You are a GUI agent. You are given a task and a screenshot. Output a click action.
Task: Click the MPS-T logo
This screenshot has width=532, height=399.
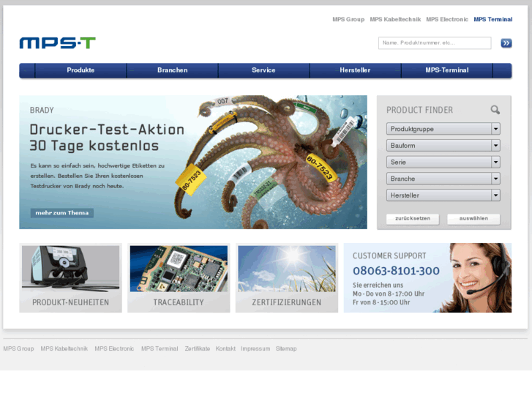(x=57, y=43)
